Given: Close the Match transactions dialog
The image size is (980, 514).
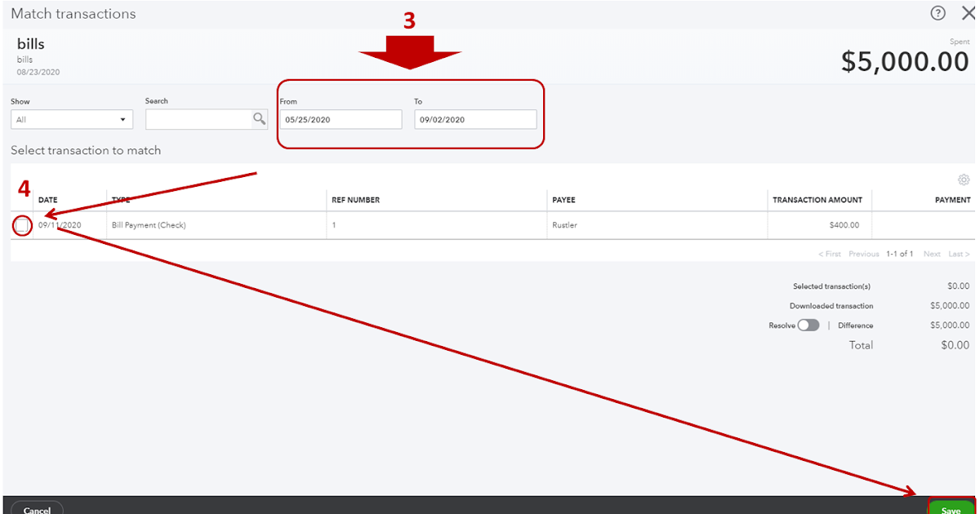Looking at the screenshot, I should coord(968,13).
